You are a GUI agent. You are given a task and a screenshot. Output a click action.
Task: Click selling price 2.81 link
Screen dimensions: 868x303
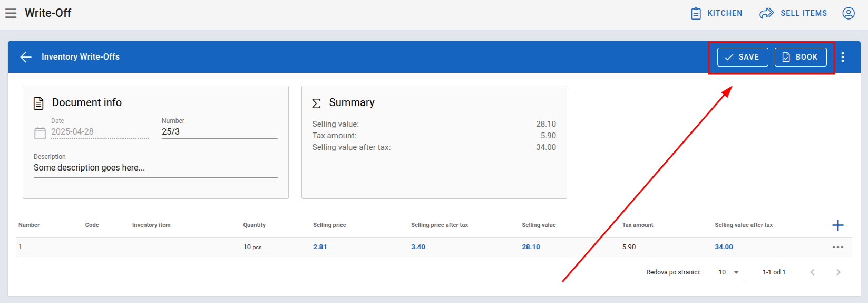point(320,247)
